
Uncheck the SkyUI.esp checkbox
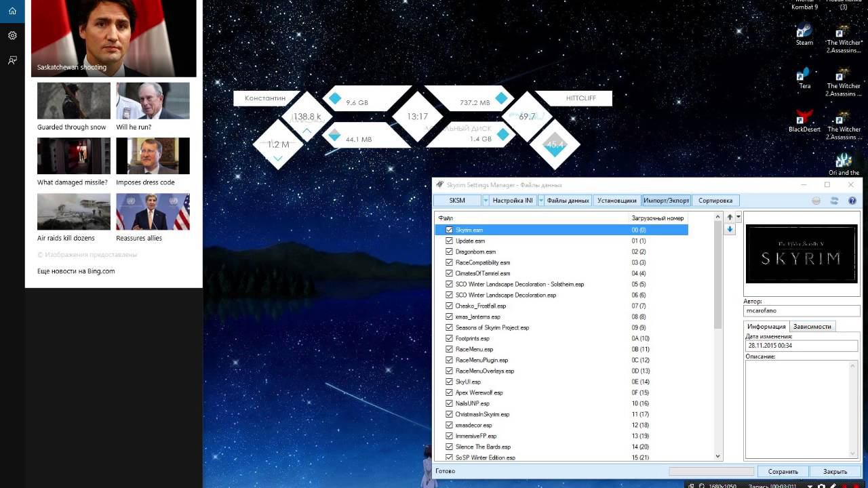[449, 382]
